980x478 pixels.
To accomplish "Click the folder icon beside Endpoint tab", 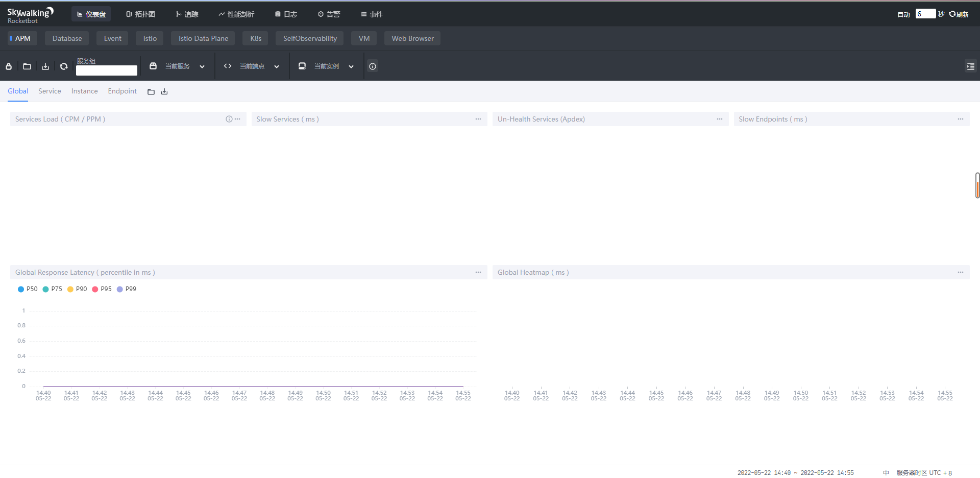I will pyautogui.click(x=151, y=92).
